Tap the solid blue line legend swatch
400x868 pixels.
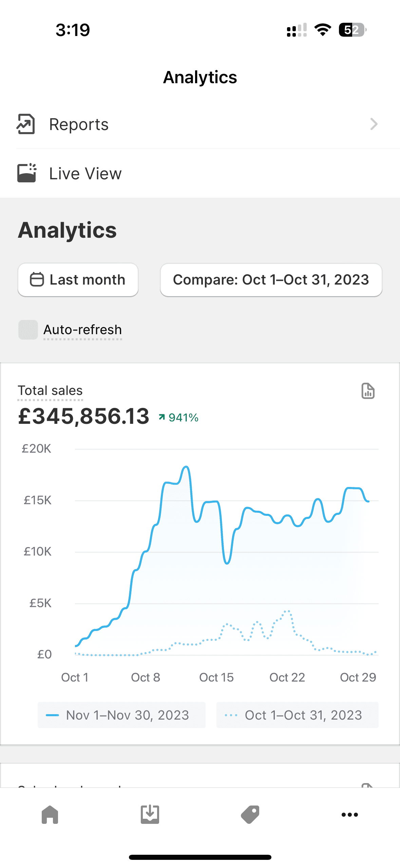tap(52, 715)
